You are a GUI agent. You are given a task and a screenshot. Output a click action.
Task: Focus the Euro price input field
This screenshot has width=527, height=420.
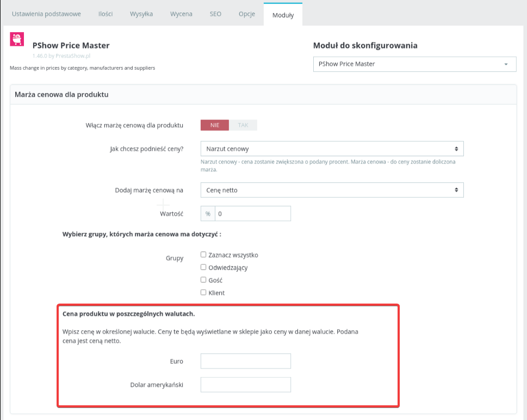click(246, 361)
